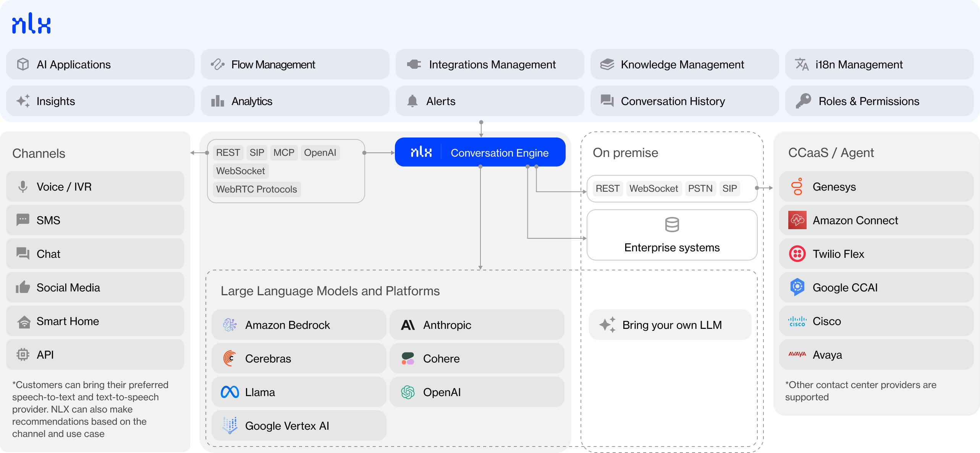Click the WebRTC Protocols tag
Viewport: 980px width, 453px height.
point(257,189)
